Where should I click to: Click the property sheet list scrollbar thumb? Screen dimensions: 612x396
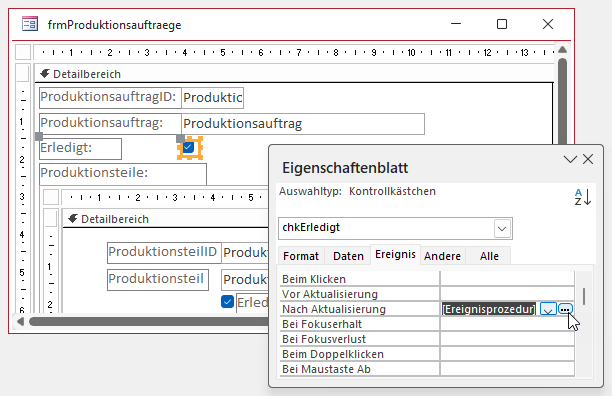pyautogui.click(x=584, y=297)
